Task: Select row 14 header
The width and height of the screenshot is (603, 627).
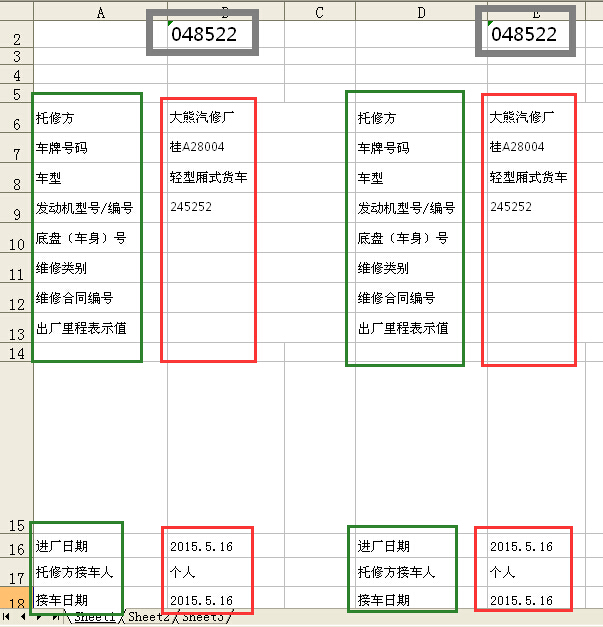Action: (16, 354)
